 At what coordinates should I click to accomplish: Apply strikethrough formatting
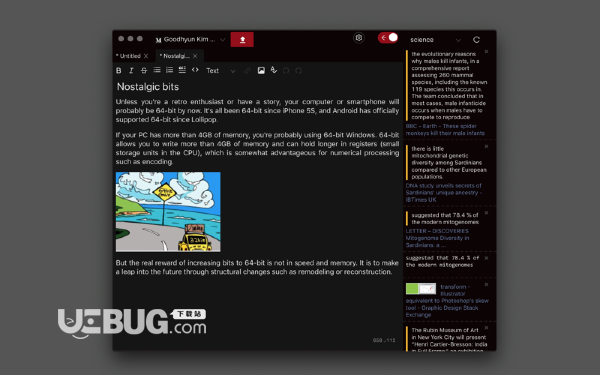click(144, 70)
